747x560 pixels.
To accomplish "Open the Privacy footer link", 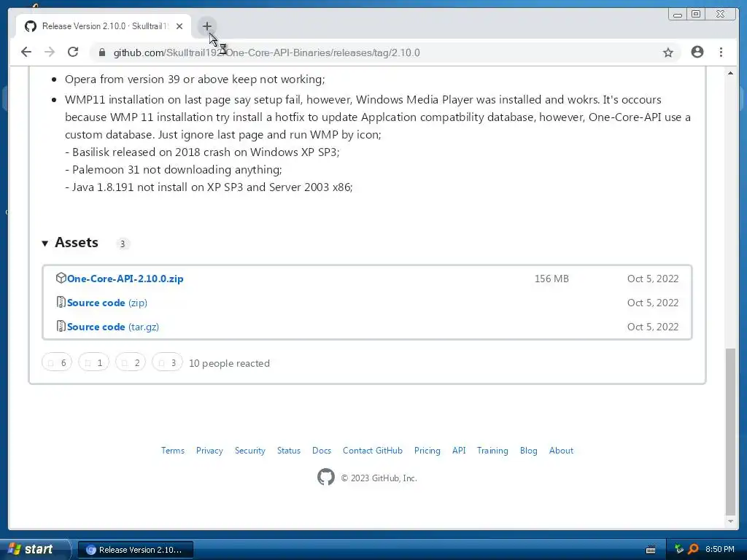I will pos(209,451).
